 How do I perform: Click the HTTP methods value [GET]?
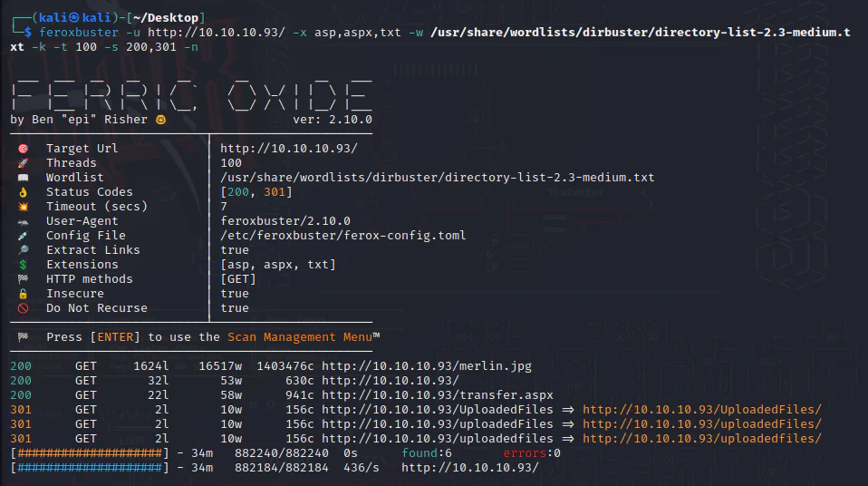[238, 278]
